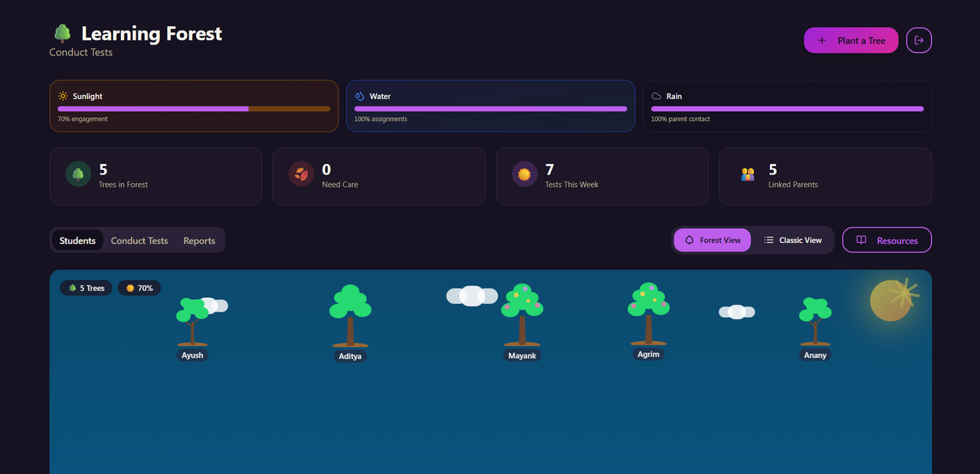Screen dimensions: 980x474
Task: Open the Resources button
Action: point(887,240)
